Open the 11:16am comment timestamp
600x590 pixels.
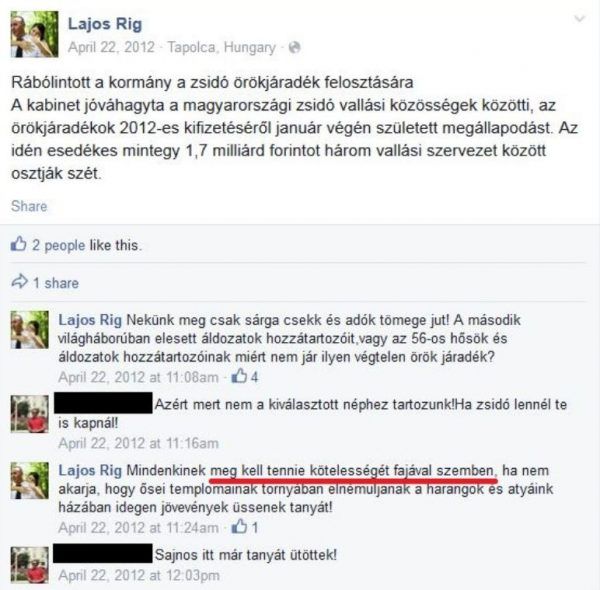139,443
